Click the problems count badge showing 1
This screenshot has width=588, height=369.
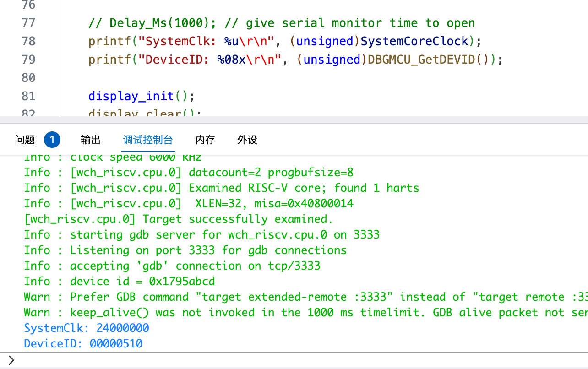[x=52, y=140]
